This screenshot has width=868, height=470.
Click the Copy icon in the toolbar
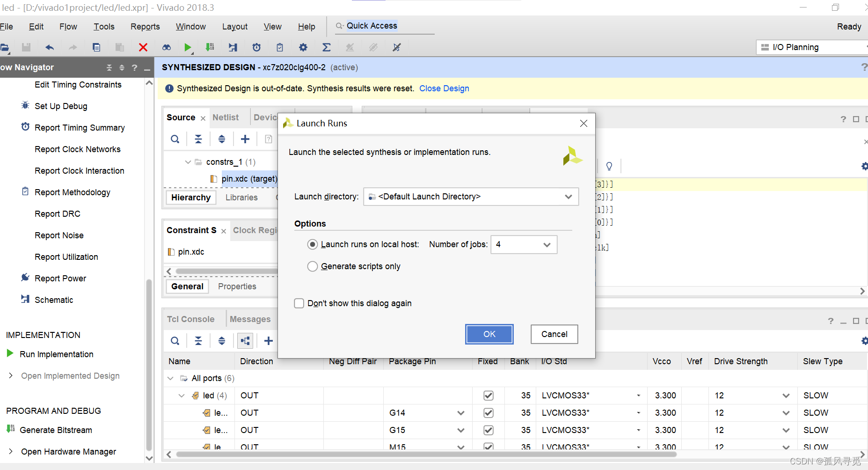click(x=96, y=47)
